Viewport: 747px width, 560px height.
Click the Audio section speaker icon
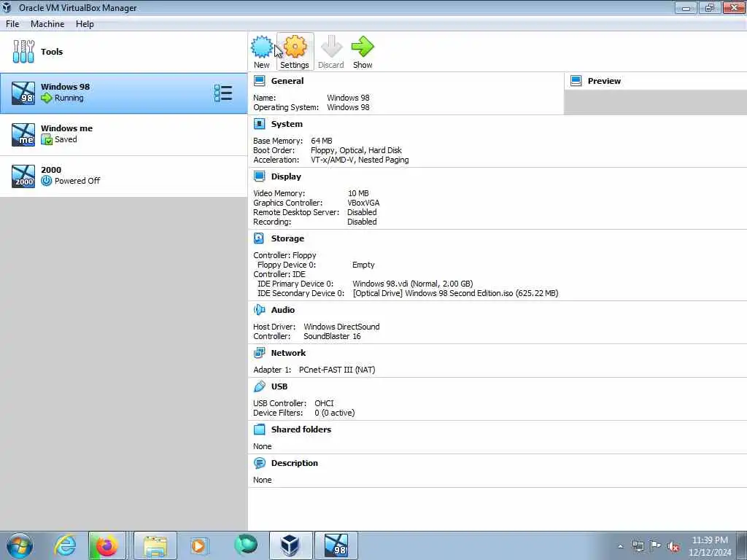[260, 310]
